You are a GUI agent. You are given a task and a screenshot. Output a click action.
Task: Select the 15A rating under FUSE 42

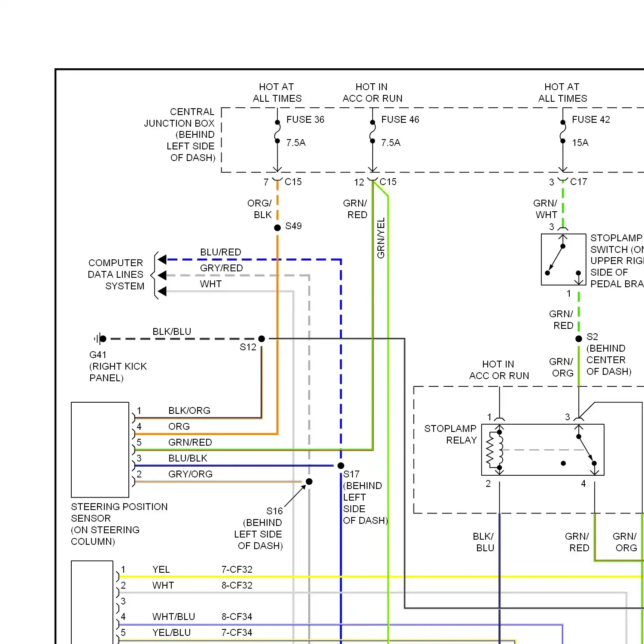[x=580, y=143]
